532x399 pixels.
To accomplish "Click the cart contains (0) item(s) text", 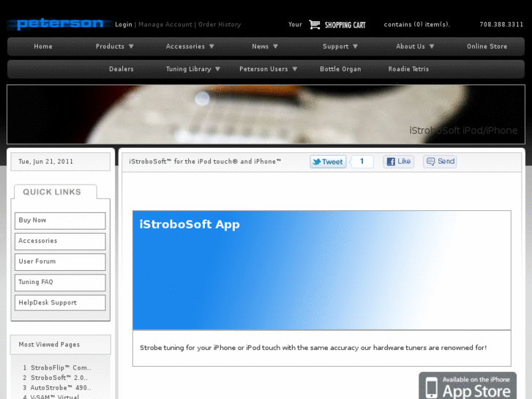I will point(417,24).
